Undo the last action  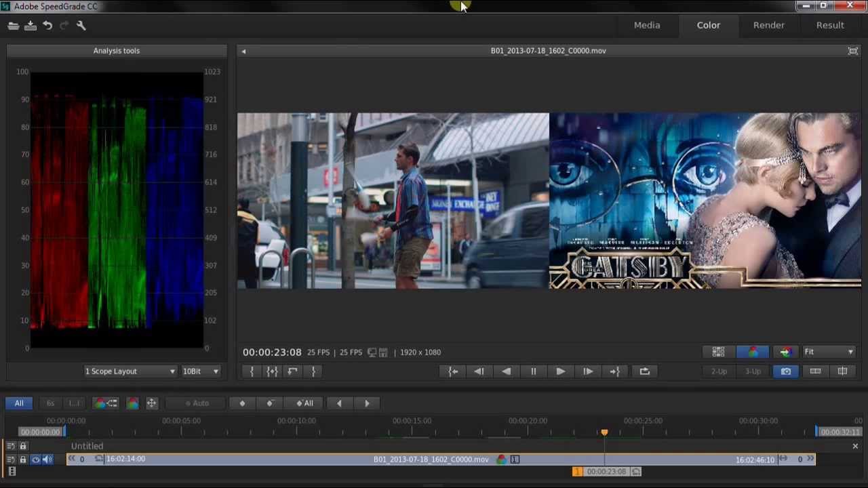tap(47, 26)
